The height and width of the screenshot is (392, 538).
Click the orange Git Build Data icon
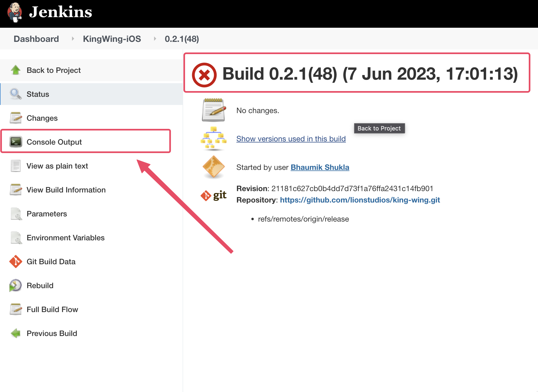pos(15,262)
